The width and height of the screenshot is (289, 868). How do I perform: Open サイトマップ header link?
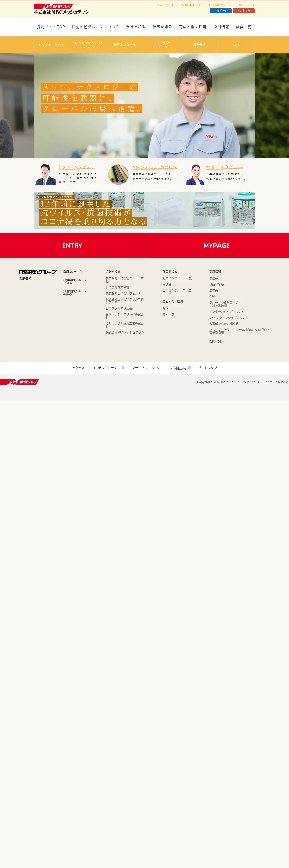tap(247, 5)
